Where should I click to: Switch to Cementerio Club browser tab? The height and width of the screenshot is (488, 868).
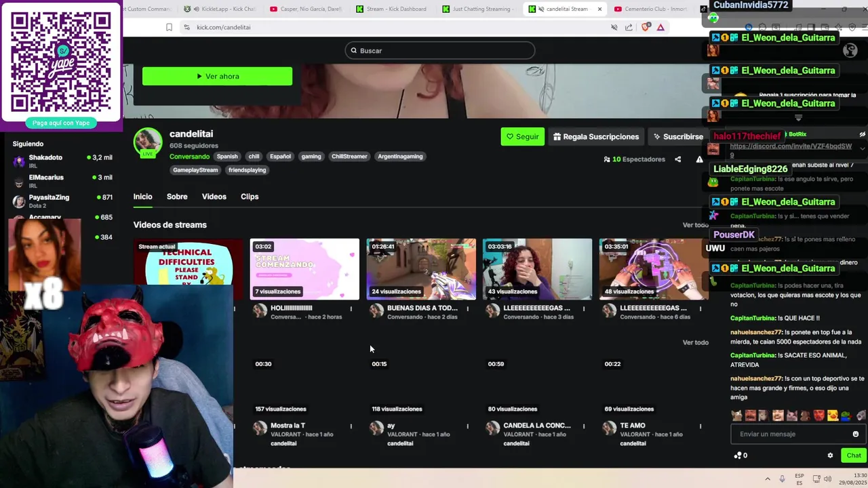(x=651, y=9)
